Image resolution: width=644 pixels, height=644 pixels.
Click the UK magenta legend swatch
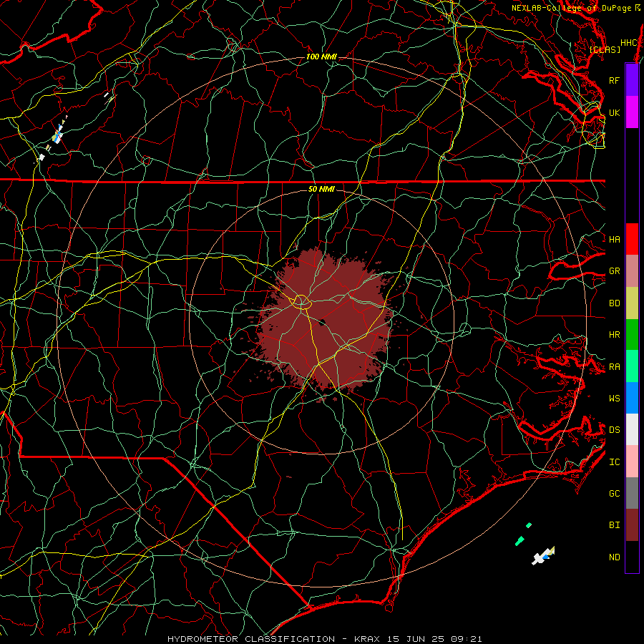coord(632,112)
